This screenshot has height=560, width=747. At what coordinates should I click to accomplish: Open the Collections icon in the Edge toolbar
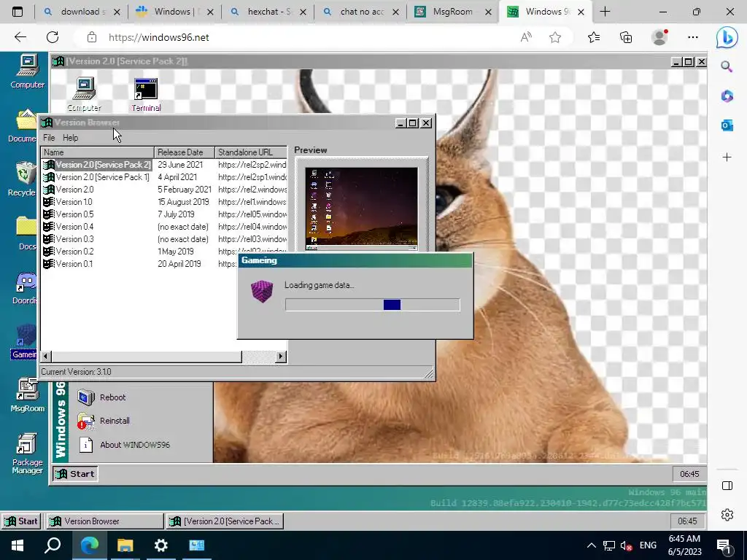pos(626,38)
